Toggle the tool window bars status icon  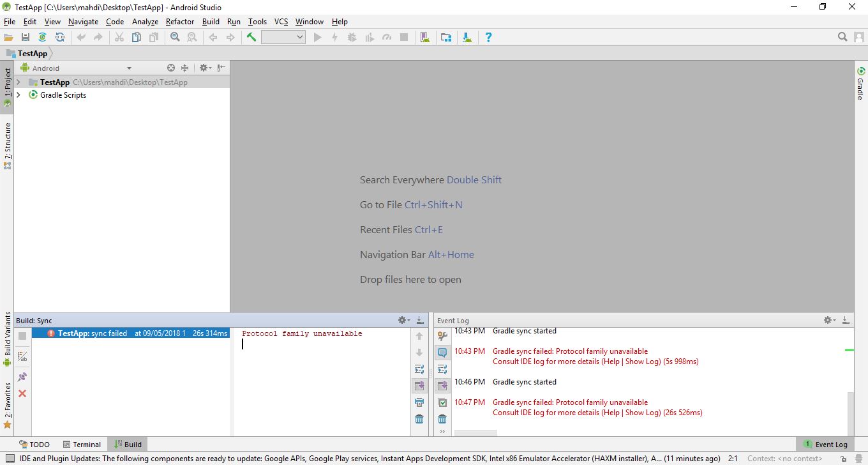[9, 459]
